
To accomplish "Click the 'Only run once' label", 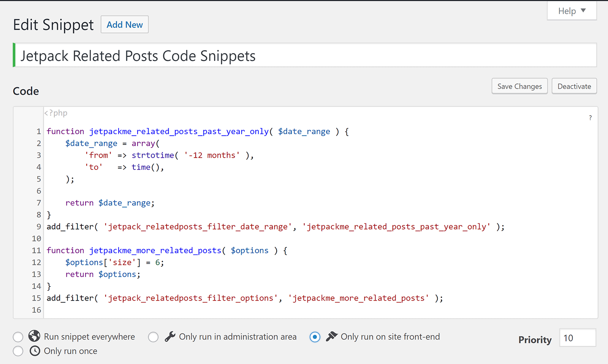I will [x=71, y=351].
